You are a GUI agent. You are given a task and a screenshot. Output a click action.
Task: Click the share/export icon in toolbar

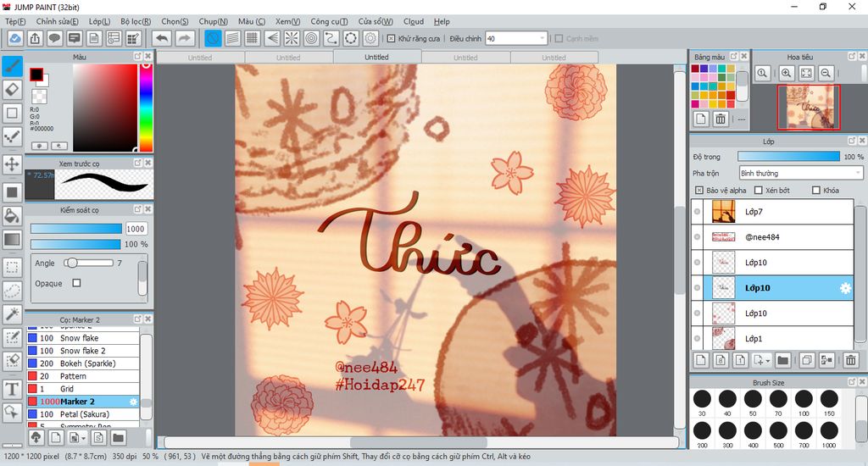click(x=35, y=38)
